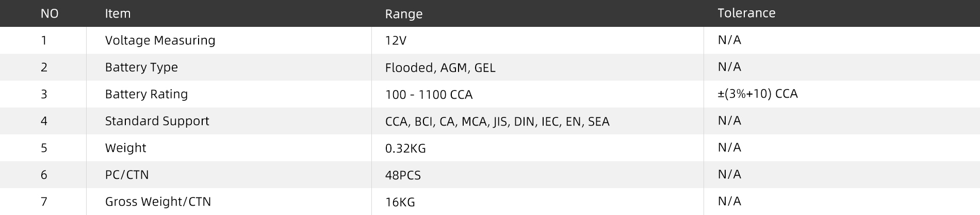Select the 0.32KG weight value
Screen dimensions: 980x215
(x=405, y=148)
